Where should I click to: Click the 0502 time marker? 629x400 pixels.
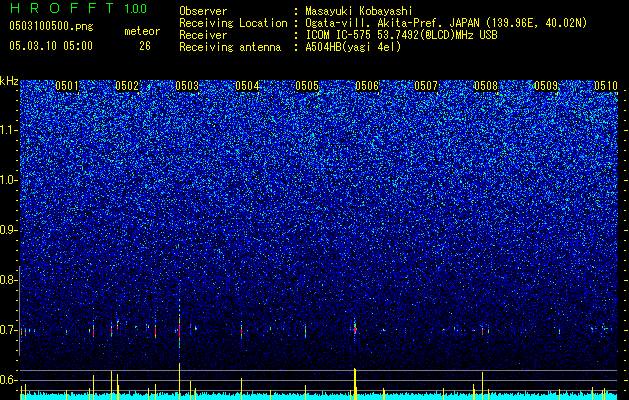point(127,86)
